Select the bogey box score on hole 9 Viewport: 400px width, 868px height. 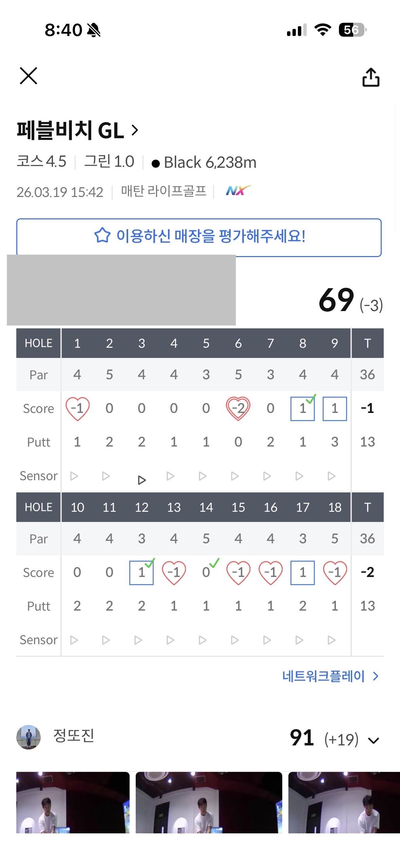click(335, 409)
